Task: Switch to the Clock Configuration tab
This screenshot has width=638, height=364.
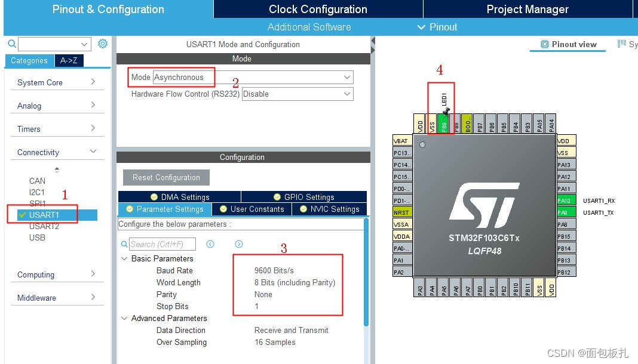Action: (x=318, y=9)
